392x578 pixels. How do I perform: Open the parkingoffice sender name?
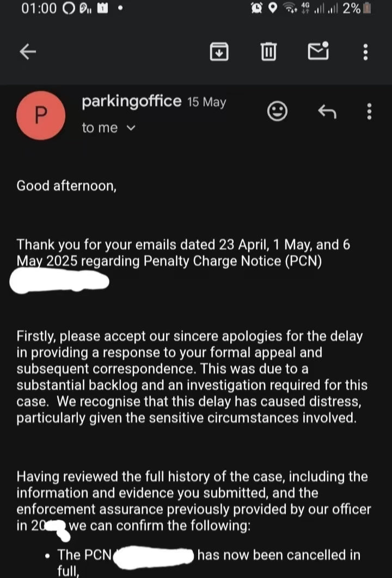pyautogui.click(x=131, y=101)
